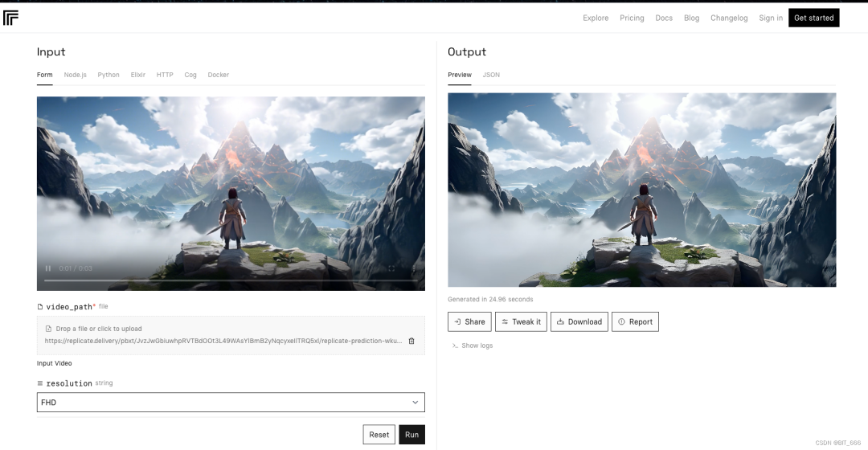Select the output Preview tab
The image size is (868, 450).
460,75
